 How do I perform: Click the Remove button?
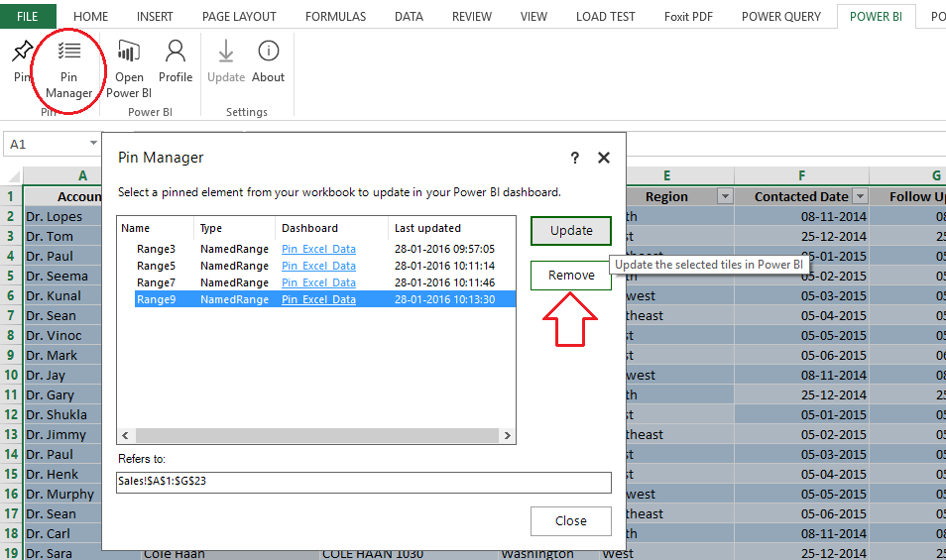(571, 276)
